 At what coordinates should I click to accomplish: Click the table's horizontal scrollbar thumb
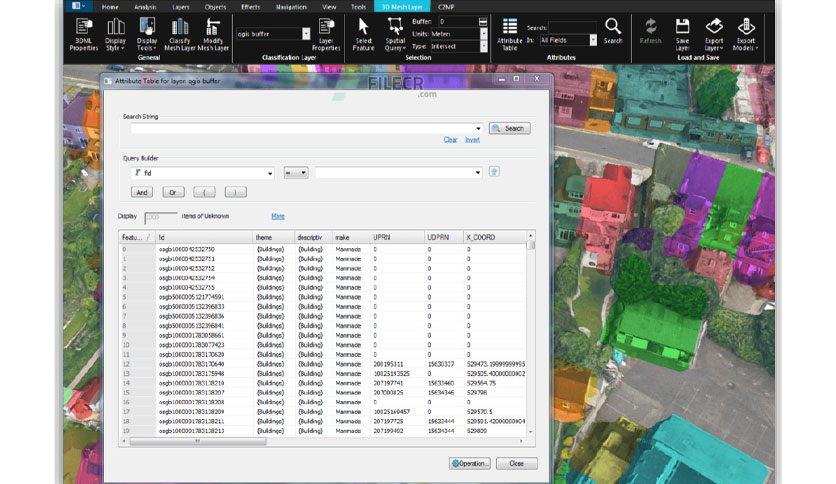point(198,441)
